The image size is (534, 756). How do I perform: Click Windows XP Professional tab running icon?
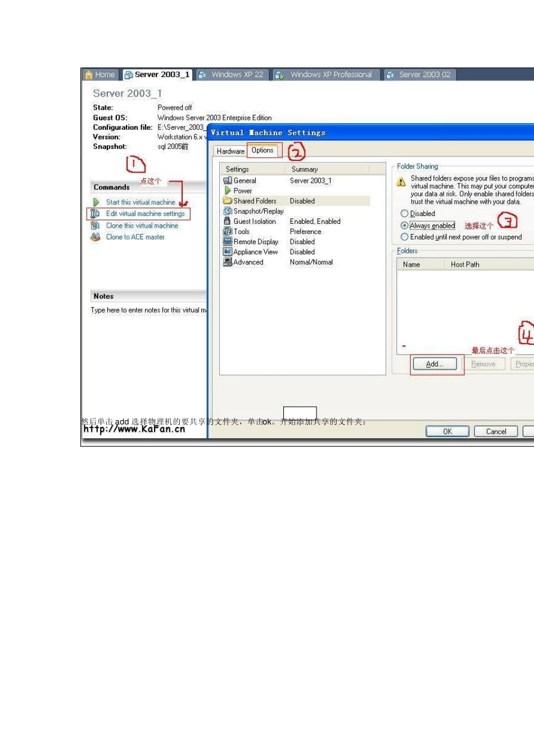point(280,75)
